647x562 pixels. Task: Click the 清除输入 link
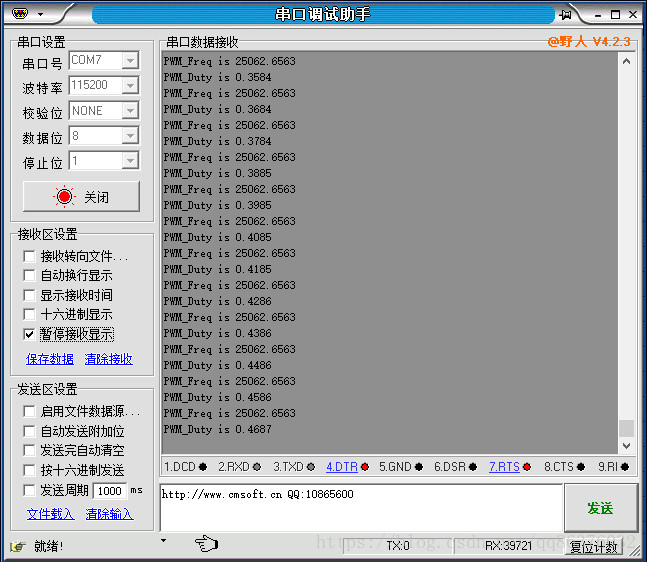tap(109, 514)
